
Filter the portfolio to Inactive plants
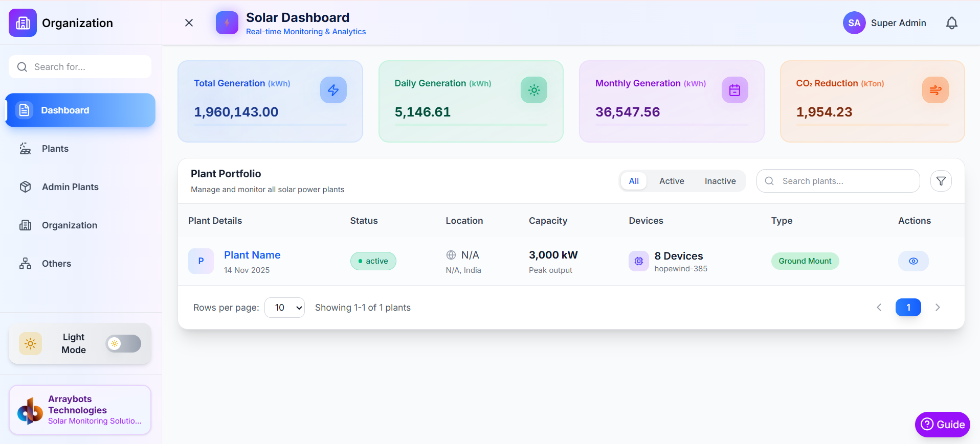pyautogui.click(x=720, y=181)
